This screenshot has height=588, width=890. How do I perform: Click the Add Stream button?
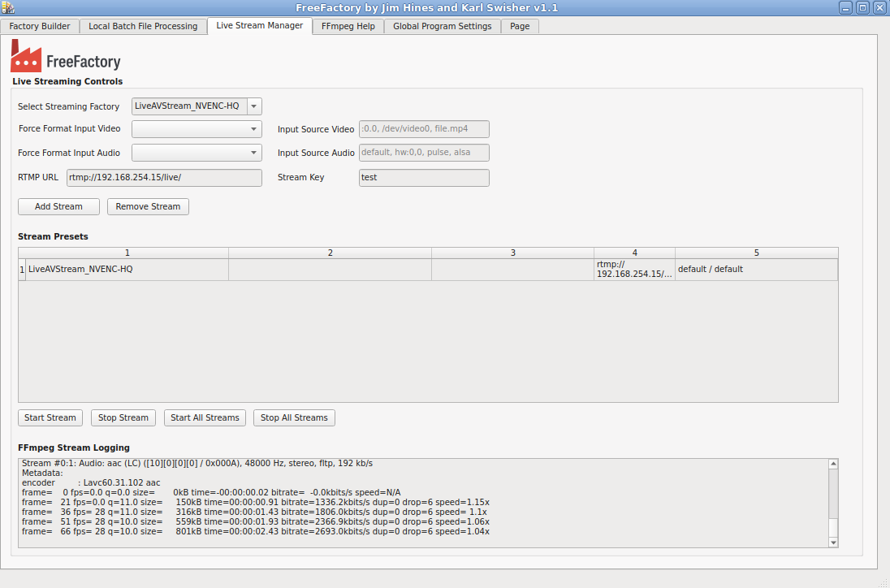(x=58, y=206)
